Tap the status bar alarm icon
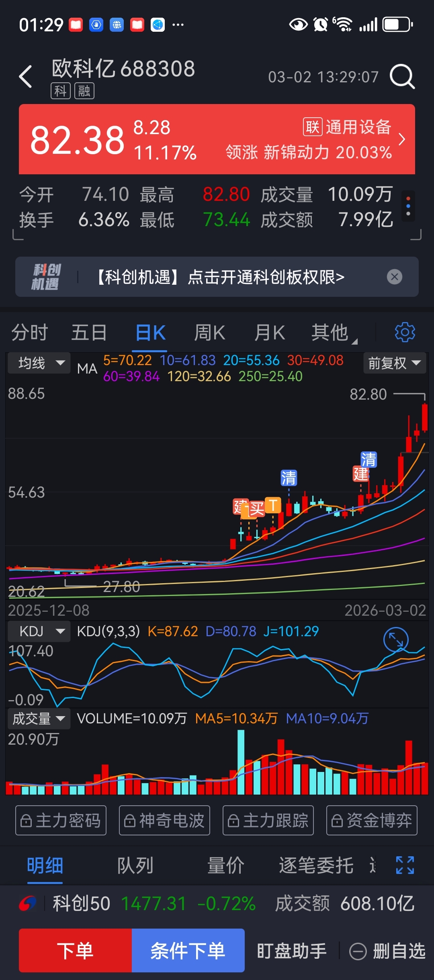434x980 pixels. pyautogui.click(x=320, y=24)
